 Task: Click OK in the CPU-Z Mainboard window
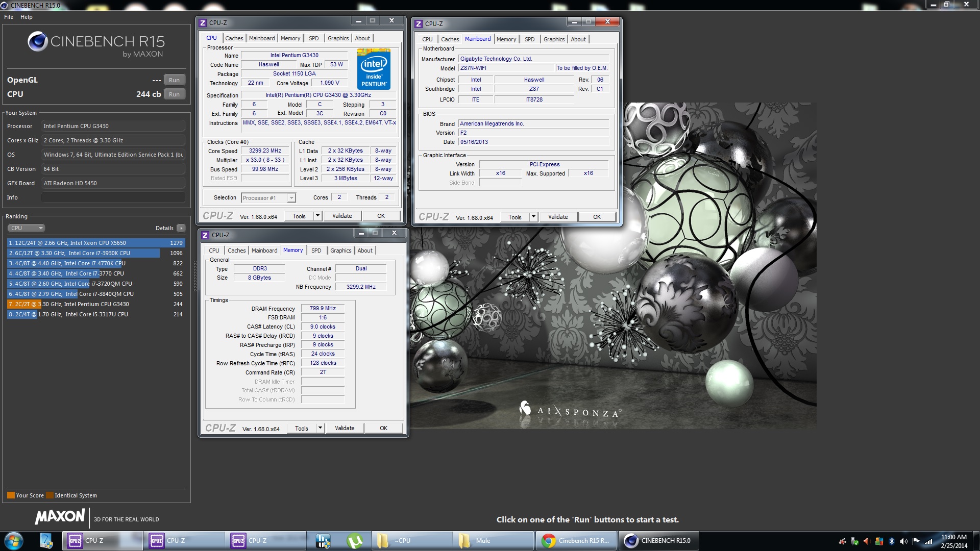[597, 217]
